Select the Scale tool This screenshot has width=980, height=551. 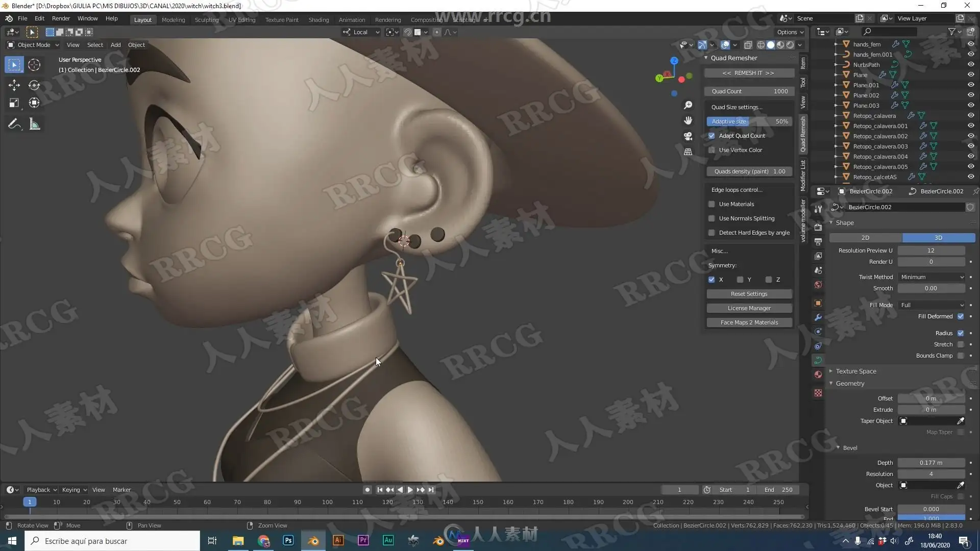click(x=14, y=103)
